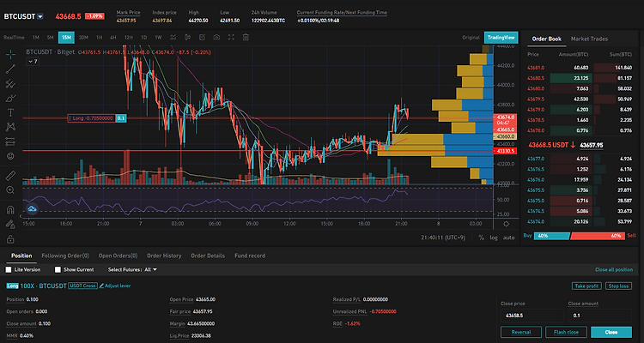Open the BTCUSDT pair dropdown
Image resolution: width=644 pixels, height=343 pixels.
(40, 16)
